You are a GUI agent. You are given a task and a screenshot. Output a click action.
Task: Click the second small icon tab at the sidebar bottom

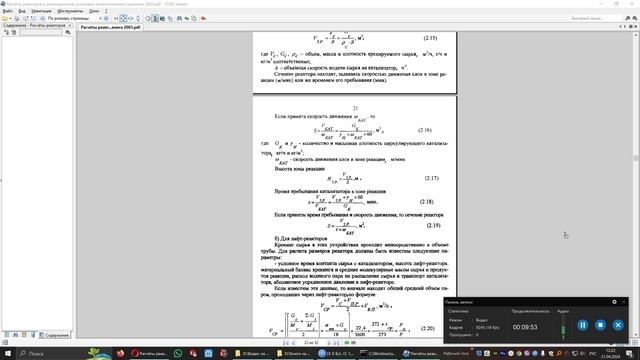pyautogui.click(x=16, y=335)
